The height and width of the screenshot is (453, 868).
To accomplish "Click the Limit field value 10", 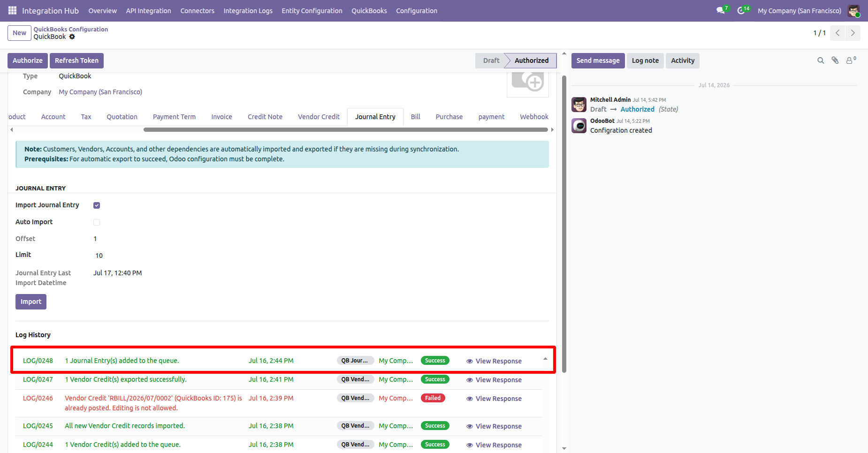I will click(99, 256).
